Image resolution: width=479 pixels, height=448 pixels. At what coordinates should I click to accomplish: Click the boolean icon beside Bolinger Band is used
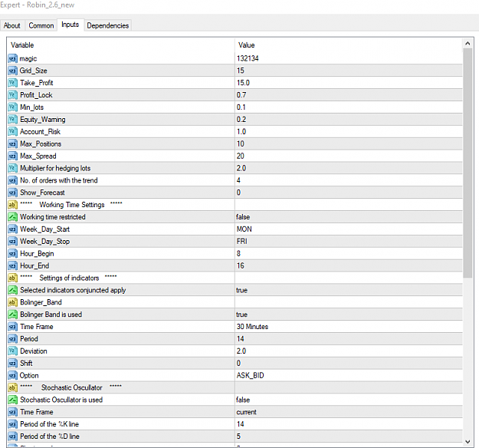click(x=12, y=315)
